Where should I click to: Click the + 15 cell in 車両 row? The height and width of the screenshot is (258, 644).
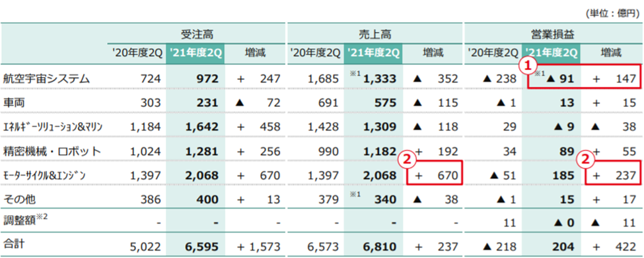[614, 103]
